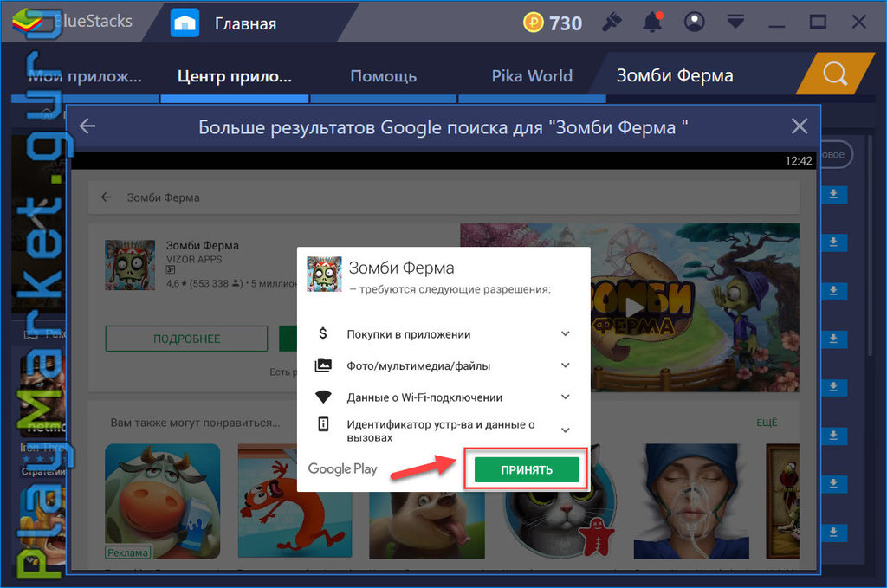Screen dimensions: 887x588
Task: Open the cow farm game ad thumbnail
Action: [x=162, y=501]
